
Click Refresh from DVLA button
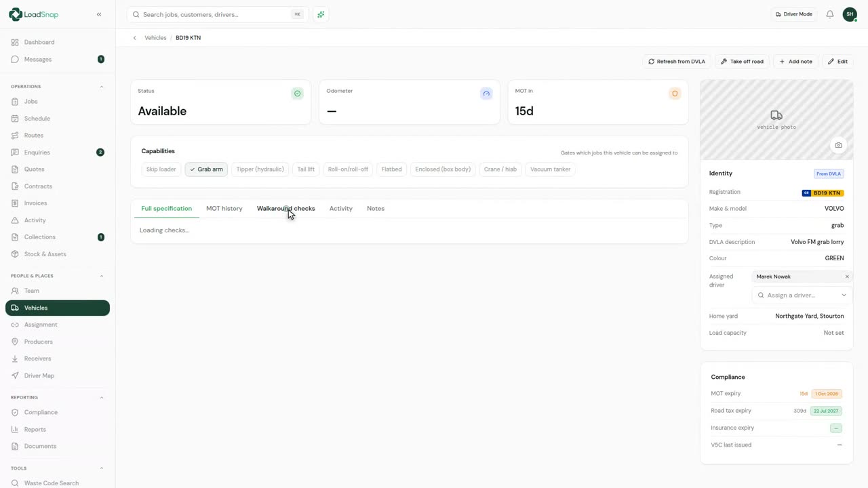(677, 62)
